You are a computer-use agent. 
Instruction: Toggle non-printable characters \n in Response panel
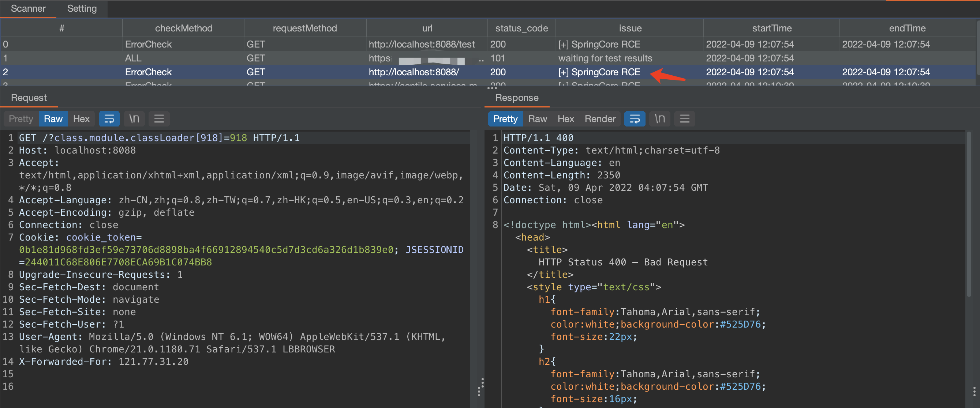pos(659,119)
